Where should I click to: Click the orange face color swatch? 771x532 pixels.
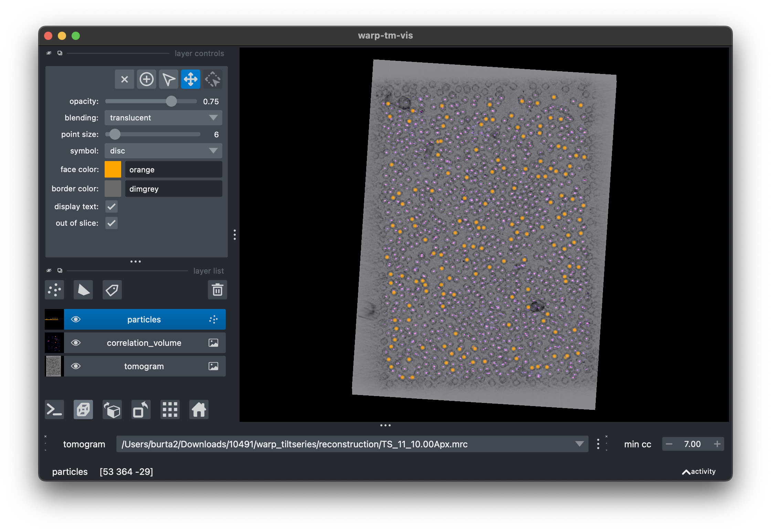point(113,169)
